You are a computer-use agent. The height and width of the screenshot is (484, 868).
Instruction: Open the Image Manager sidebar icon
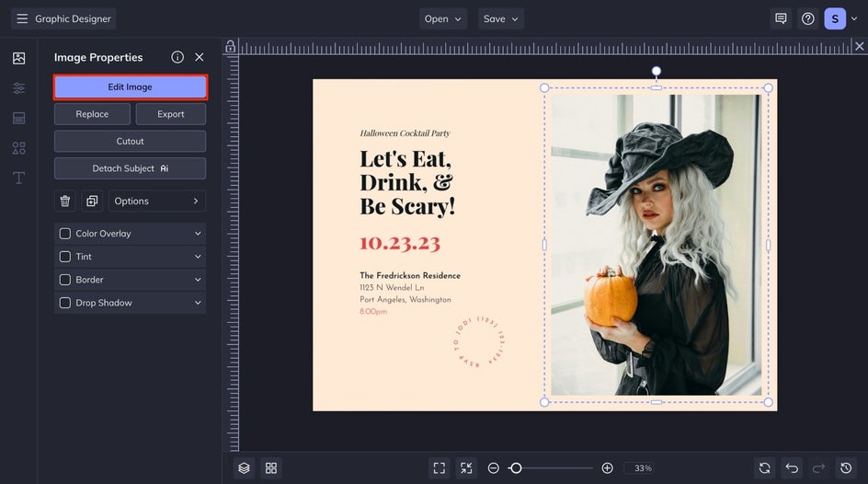point(18,58)
